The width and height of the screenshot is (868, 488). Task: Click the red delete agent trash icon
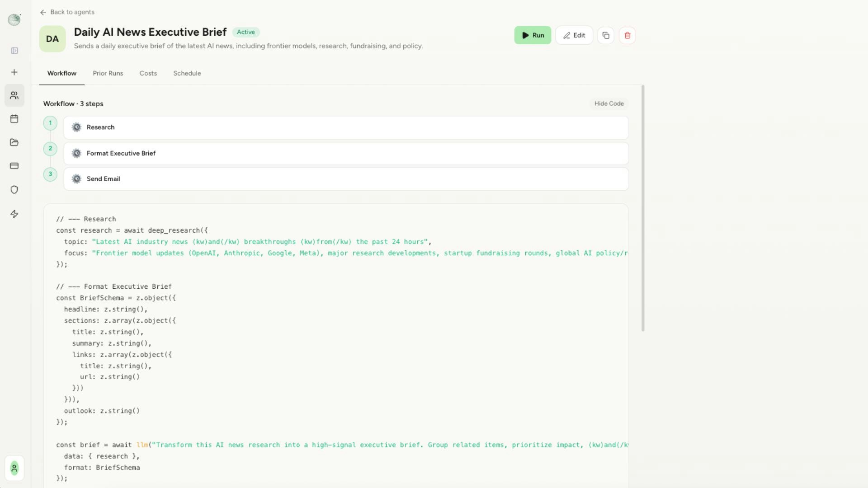coord(627,35)
